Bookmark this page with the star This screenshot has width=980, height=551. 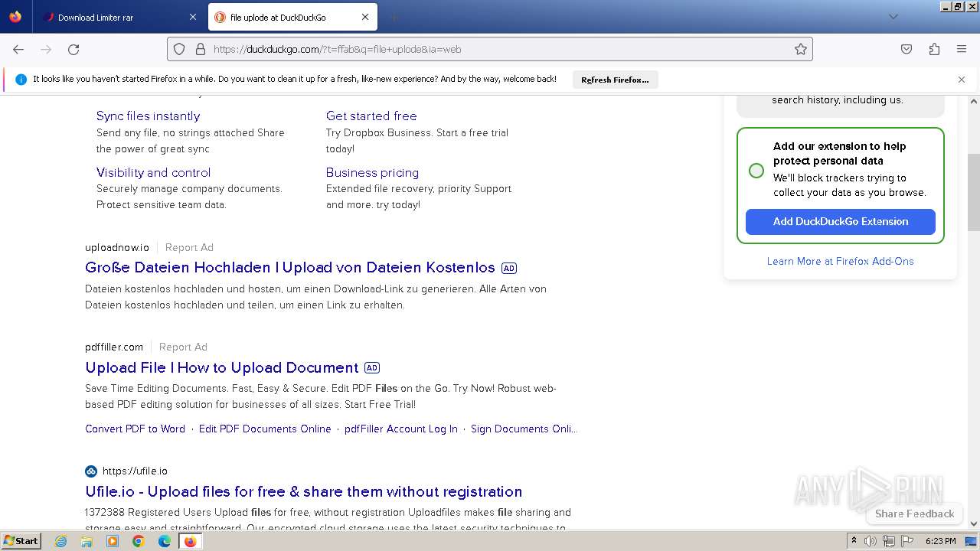801,49
